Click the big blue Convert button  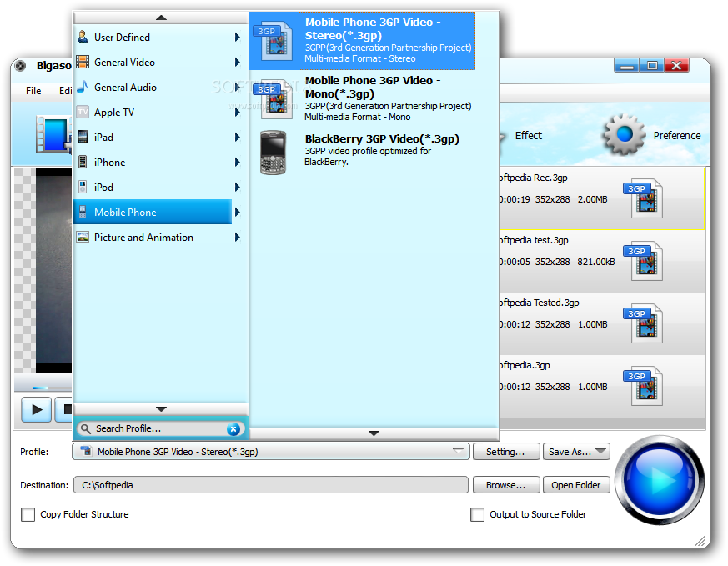pyautogui.click(x=660, y=480)
